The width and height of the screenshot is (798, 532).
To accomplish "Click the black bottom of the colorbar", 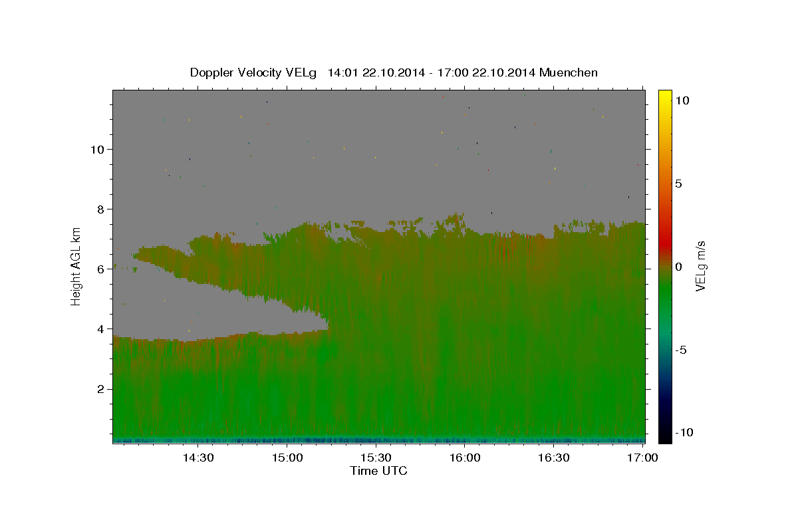I will tap(665, 436).
